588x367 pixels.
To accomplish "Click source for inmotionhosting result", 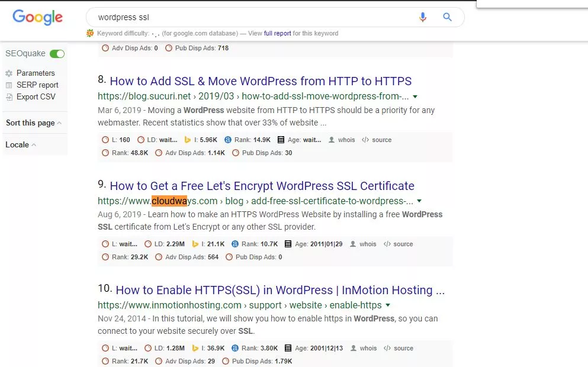I will [403, 348].
